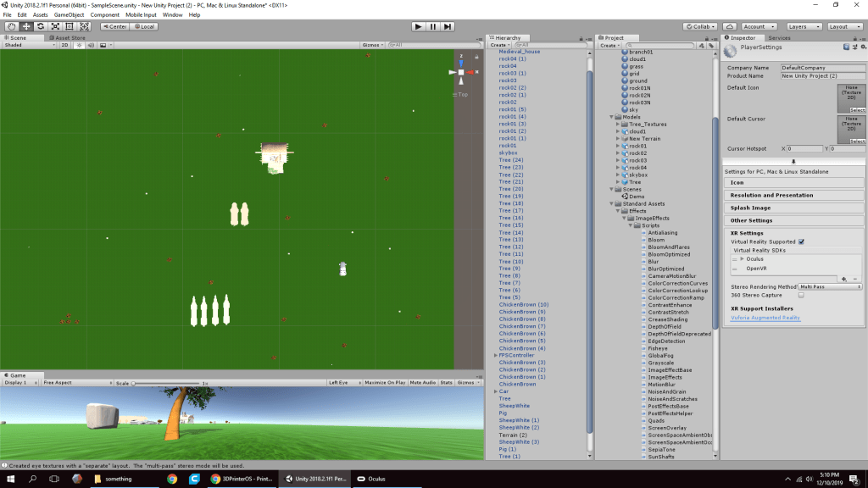Click Maximize On Play in Game view
Screen dimensions: 868x488
pyautogui.click(x=385, y=383)
